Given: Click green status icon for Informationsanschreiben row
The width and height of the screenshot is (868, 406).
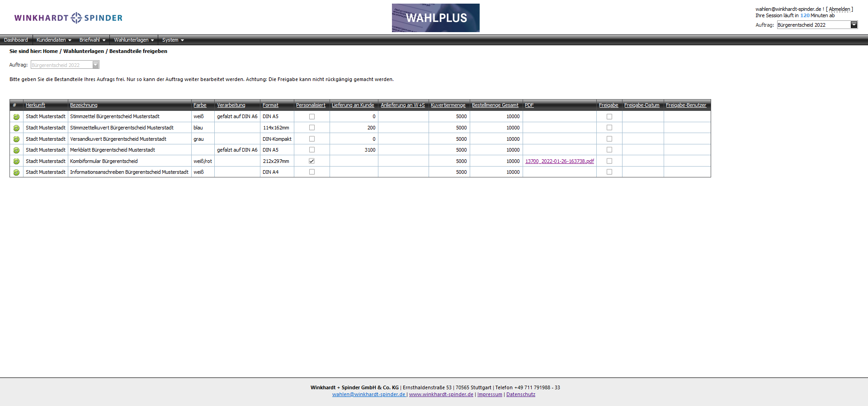Looking at the screenshot, I should click(x=16, y=172).
